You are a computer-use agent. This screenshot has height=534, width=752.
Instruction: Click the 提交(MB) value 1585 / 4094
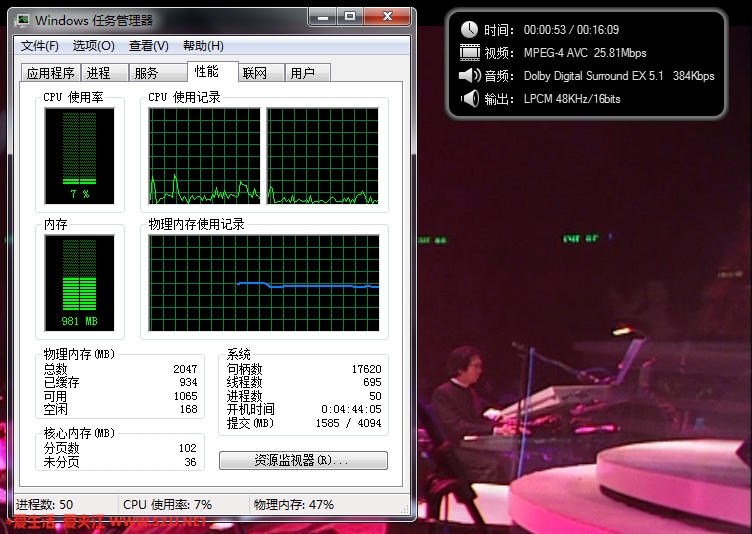point(349,423)
